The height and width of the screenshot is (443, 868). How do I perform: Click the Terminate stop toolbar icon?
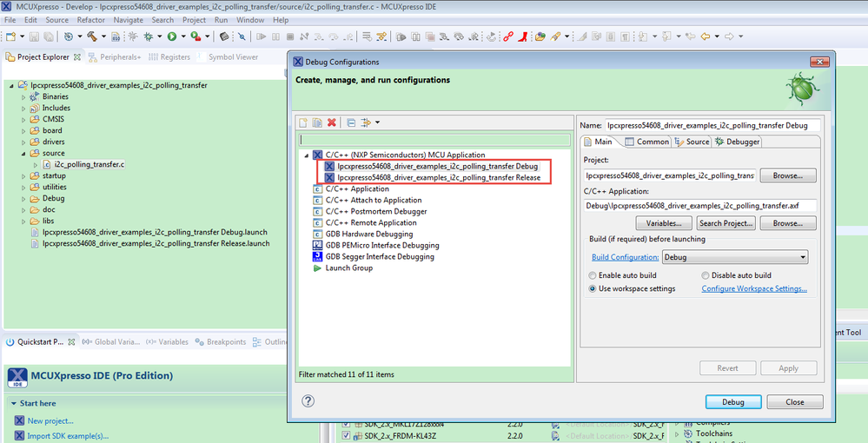290,36
